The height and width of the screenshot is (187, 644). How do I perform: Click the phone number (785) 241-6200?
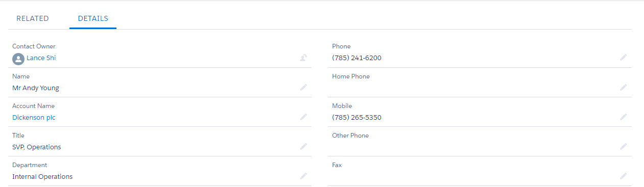356,58
